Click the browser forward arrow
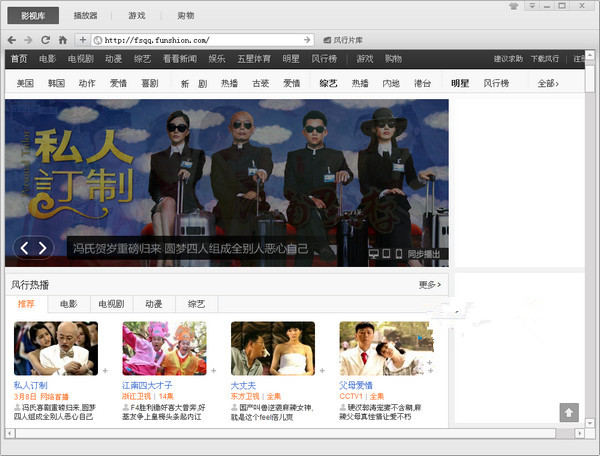The image size is (600, 456). (28, 40)
